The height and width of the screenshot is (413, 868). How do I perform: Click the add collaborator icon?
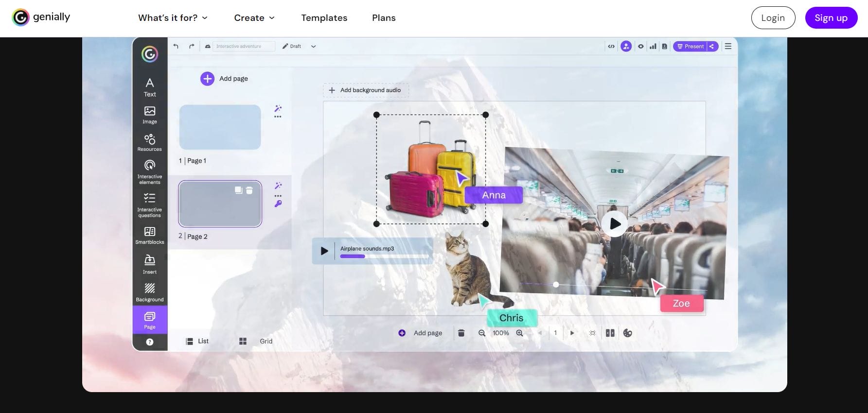coord(626,46)
